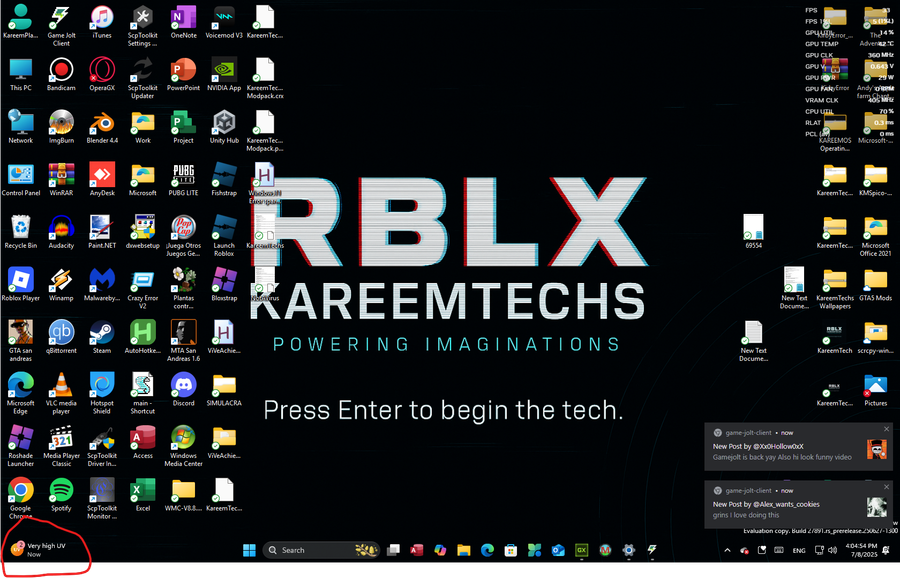Open the Very high UV weather widget
This screenshot has width=900, height=578.
tap(39, 549)
